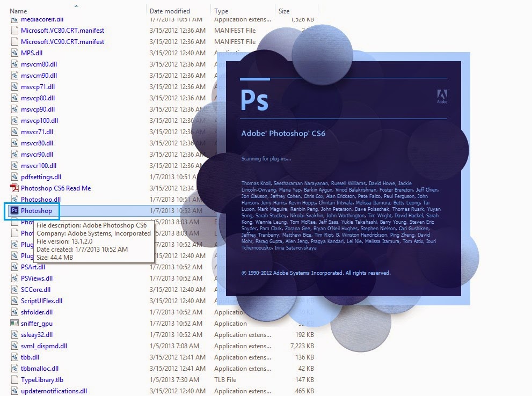The width and height of the screenshot is (532, 396).
Task: Click the PSArt.dll file icon
Action: coord(14,267)
